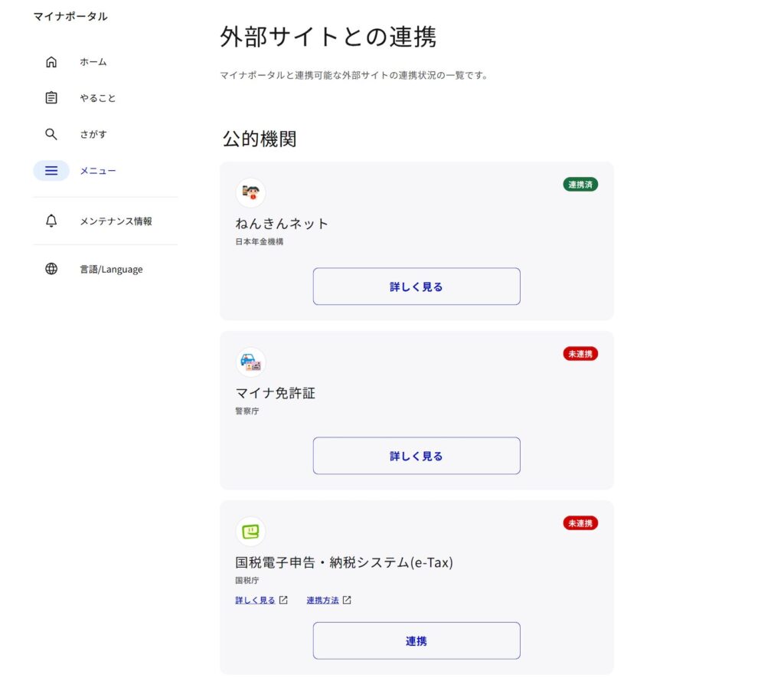Image resolution: width=784 pixels, height=678 pixels.
Task: Click the Home house icon in sidebar
Action: [51, 62]
